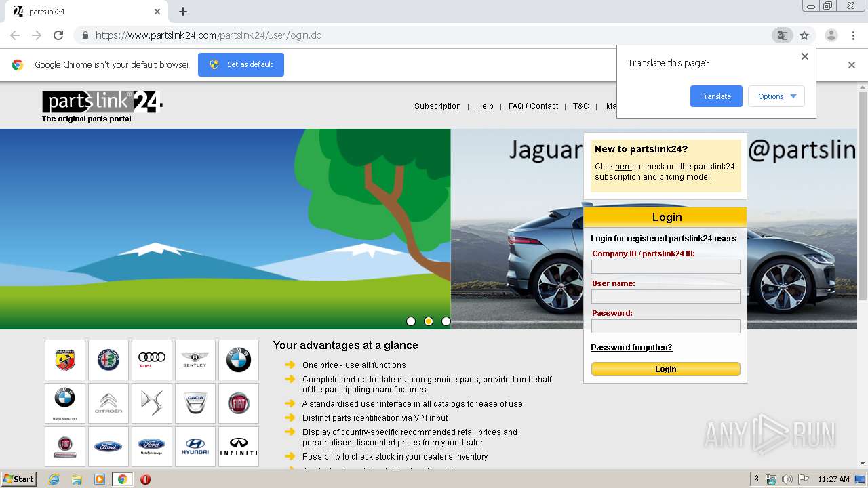Go back to previous page
This screenshot has height=488, width=868.
tap(15, 35)
